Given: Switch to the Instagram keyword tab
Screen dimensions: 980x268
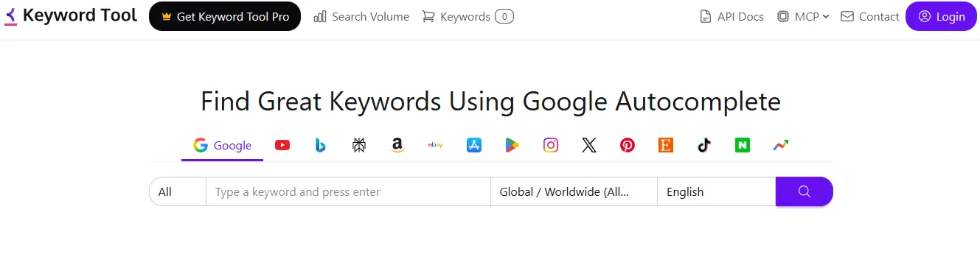Looking at the screenshot, I should 551,146.
